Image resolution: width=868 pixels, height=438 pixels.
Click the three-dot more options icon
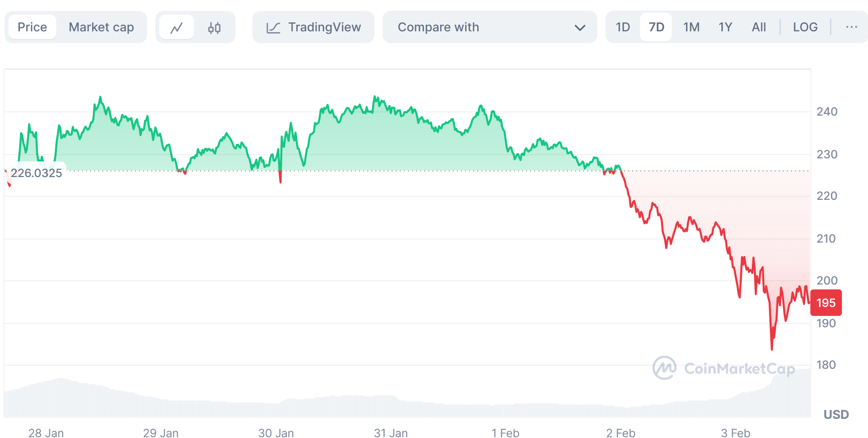(x=851, y=27)
